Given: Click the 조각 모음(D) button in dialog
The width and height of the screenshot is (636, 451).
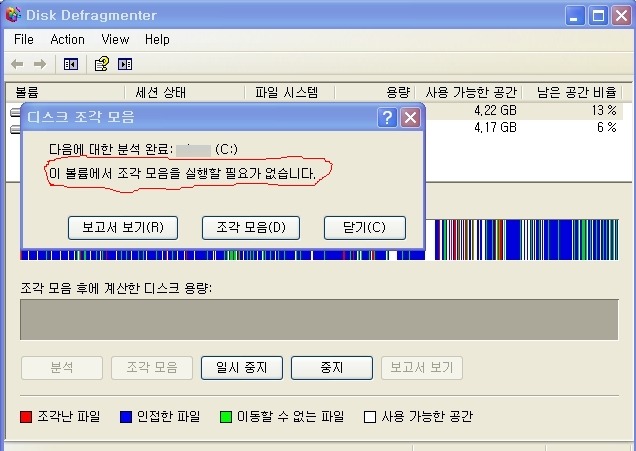Looking at the screenshot, I should 251,228.
